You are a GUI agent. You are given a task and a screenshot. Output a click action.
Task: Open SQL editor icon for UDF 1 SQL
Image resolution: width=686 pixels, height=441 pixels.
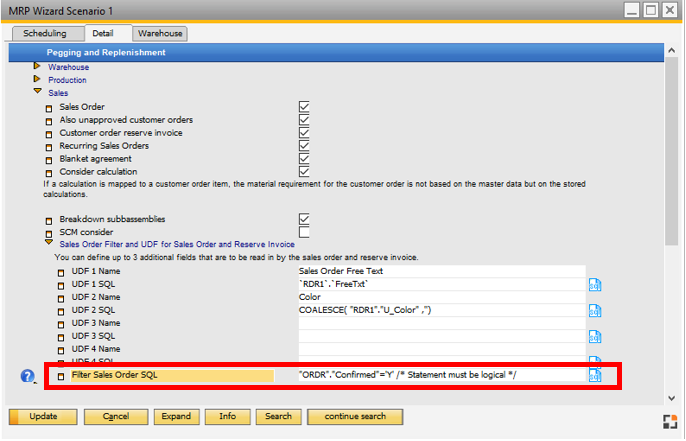click(595, 284)
